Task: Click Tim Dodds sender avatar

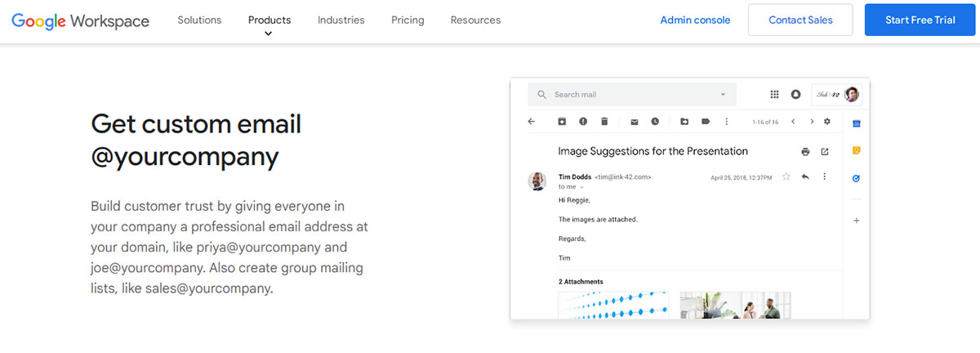Action: [537, 181]
